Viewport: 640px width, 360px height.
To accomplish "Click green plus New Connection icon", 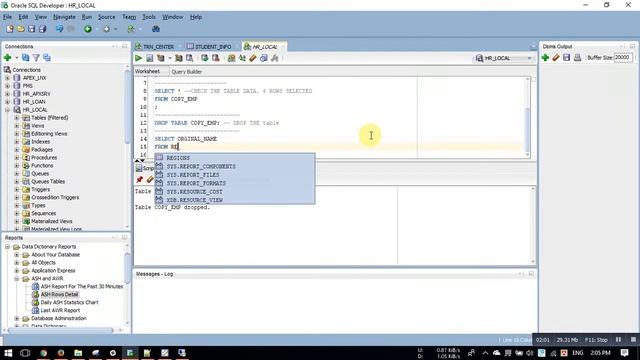I will [7, 58].
